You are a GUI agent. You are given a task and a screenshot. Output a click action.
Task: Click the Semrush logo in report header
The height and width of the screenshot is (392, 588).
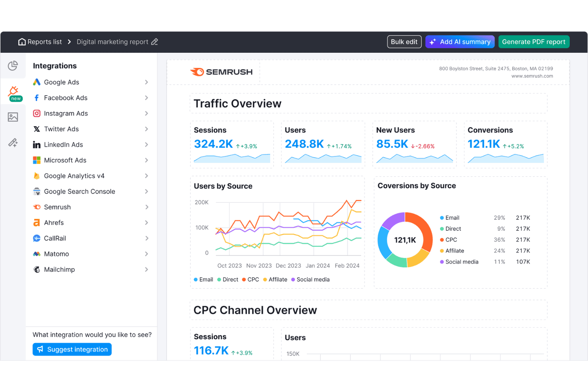coord(221,72)
